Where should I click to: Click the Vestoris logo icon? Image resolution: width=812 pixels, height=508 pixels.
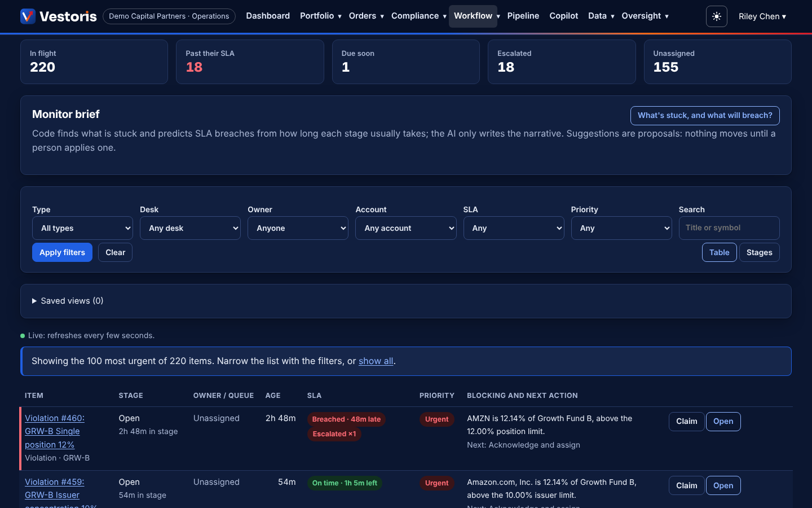[28, 16]
